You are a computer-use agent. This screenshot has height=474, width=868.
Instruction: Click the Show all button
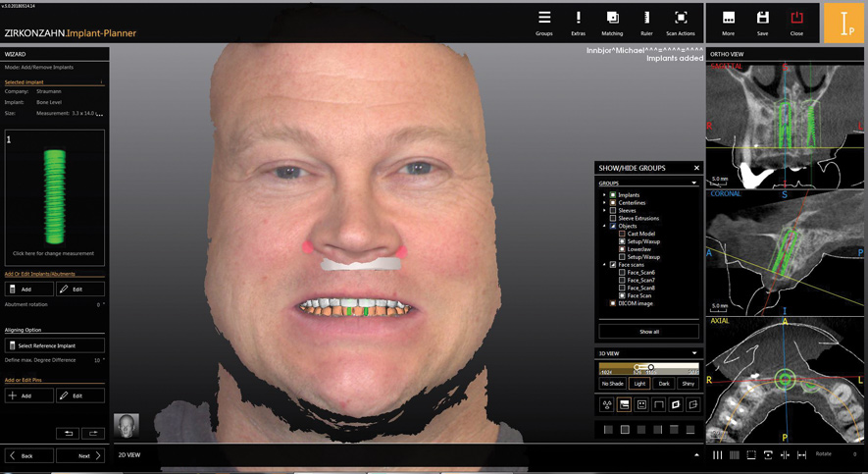(648, 332)
